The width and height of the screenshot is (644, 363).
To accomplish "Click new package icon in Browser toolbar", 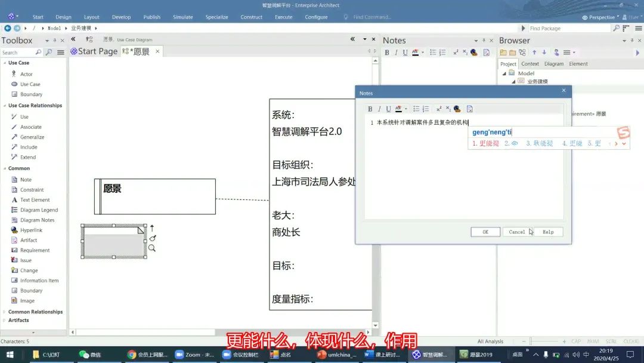I will [x=503, y=52].
